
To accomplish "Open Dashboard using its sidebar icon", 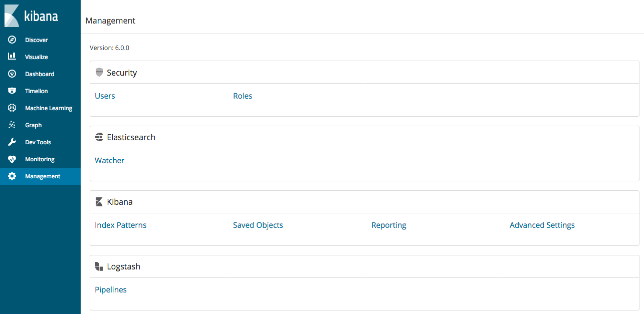I will click(x=12, y=74).
